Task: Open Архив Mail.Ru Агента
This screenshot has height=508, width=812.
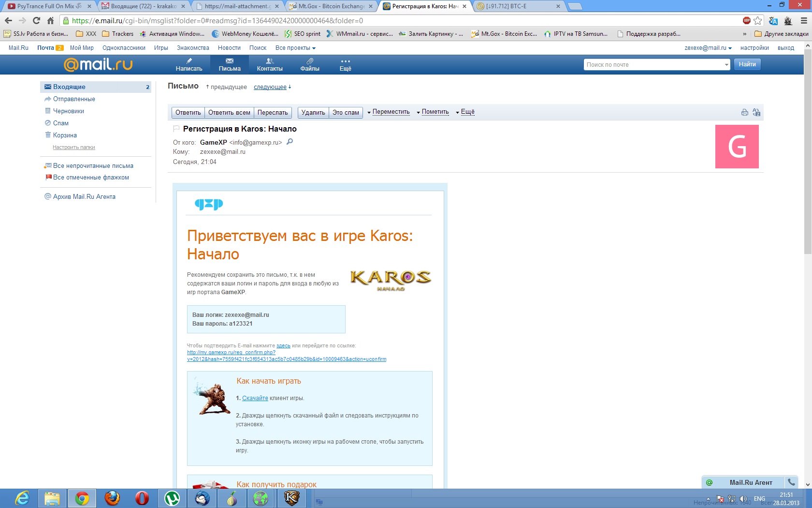Action: [84, 197]
